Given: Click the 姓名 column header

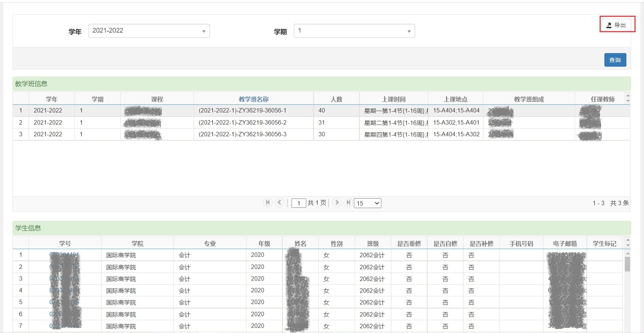Looking at the screenshot, I should pyautogui.click(x=300, y=244).
